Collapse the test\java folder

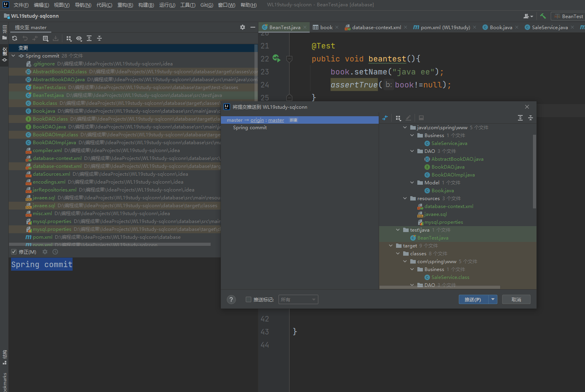[398, 230]
